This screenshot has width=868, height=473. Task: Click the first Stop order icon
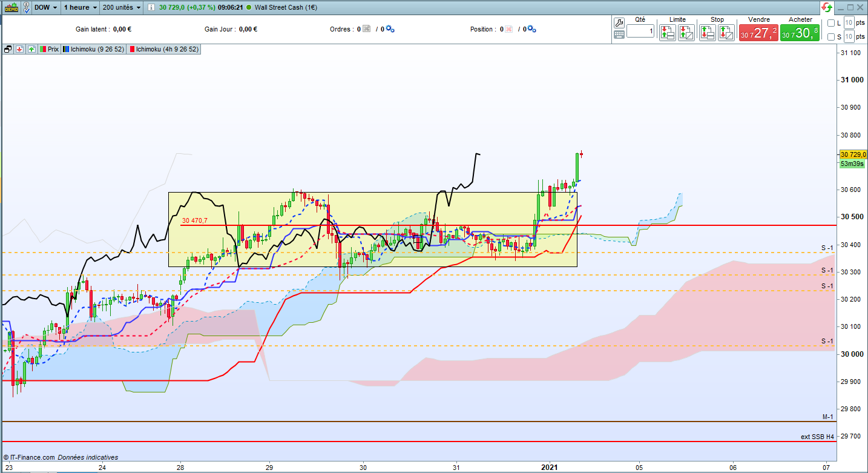[707, 33]
